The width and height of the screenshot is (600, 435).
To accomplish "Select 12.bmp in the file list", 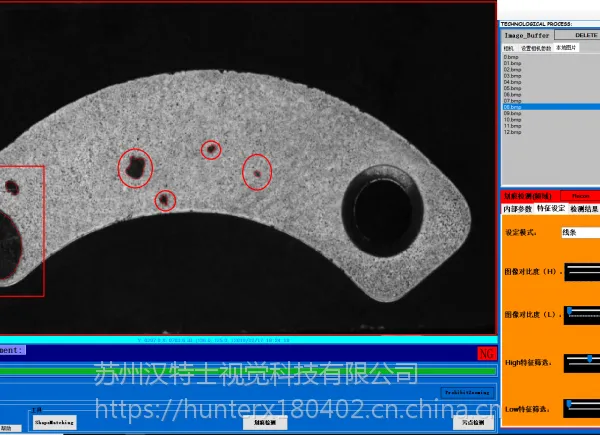I will click(512, 132).
